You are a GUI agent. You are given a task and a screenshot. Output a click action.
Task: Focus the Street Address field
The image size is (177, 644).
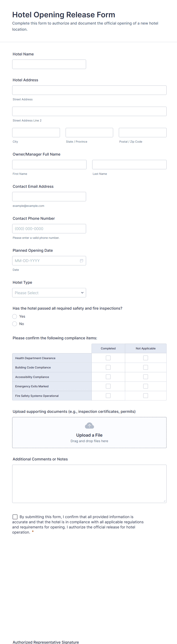(89, 90)
